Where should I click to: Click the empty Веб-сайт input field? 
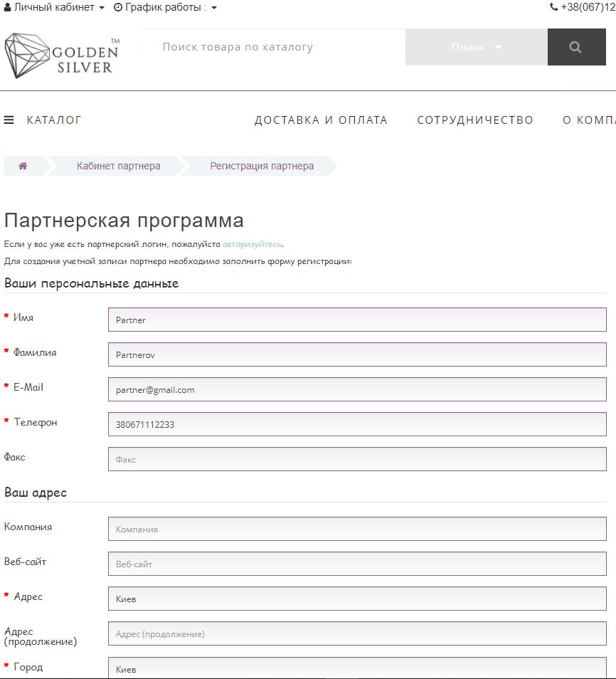pyautogui.click(x=357, y=564)
